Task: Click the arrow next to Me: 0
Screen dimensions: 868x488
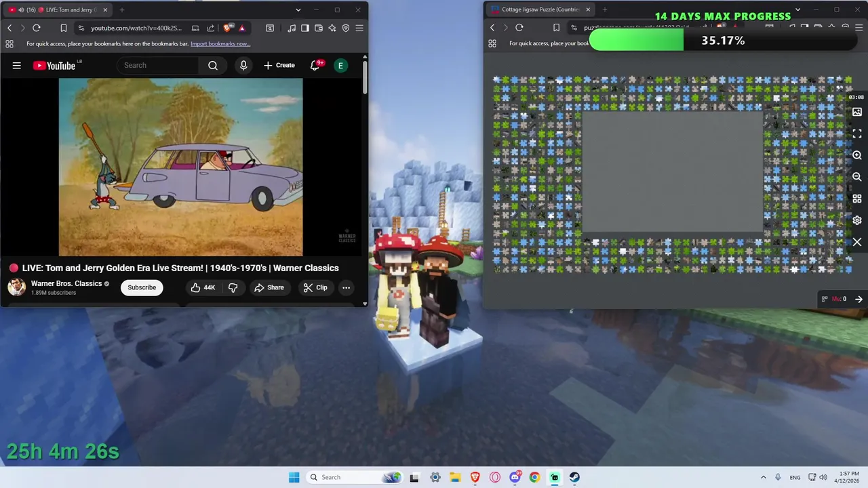Action: coord(859,299)
